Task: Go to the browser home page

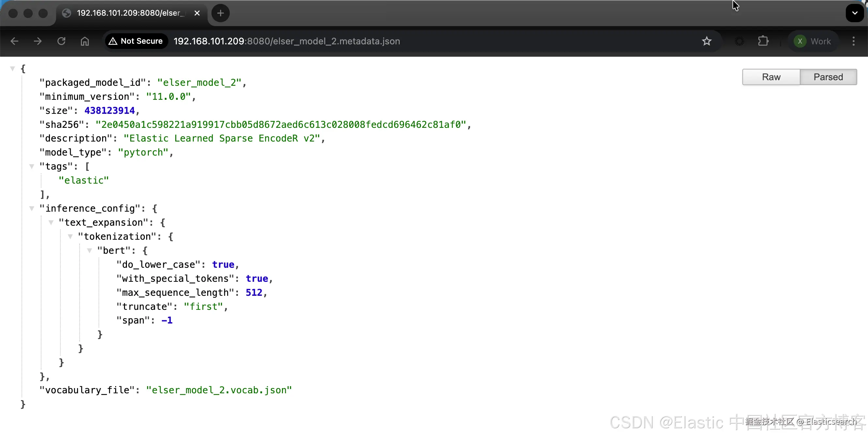Action: 85,41
